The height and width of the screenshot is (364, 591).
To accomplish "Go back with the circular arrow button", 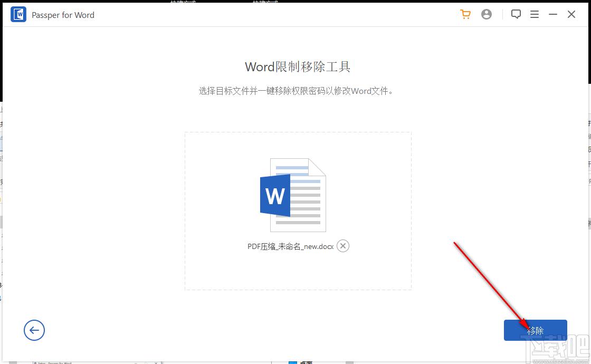I will coord(34,330).
